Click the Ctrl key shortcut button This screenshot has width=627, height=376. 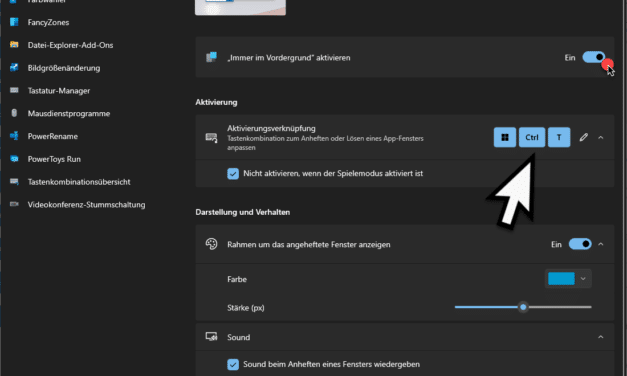(532, 137)
